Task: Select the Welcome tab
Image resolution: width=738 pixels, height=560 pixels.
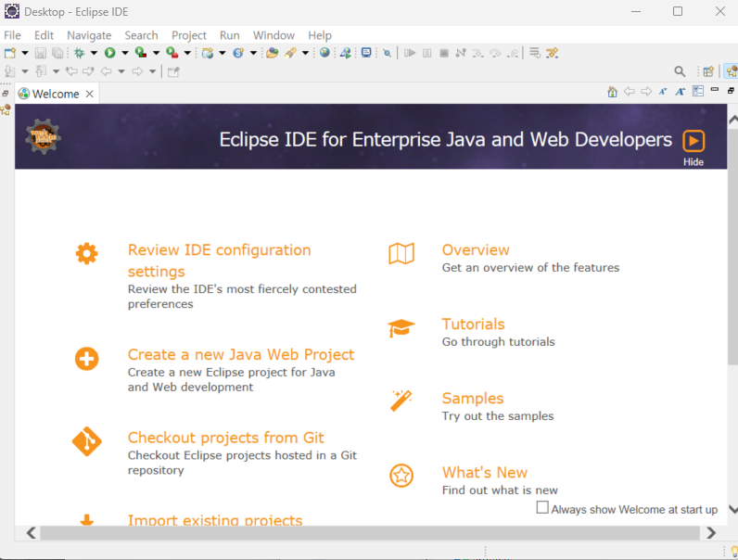Action: (x=55, y=94)
